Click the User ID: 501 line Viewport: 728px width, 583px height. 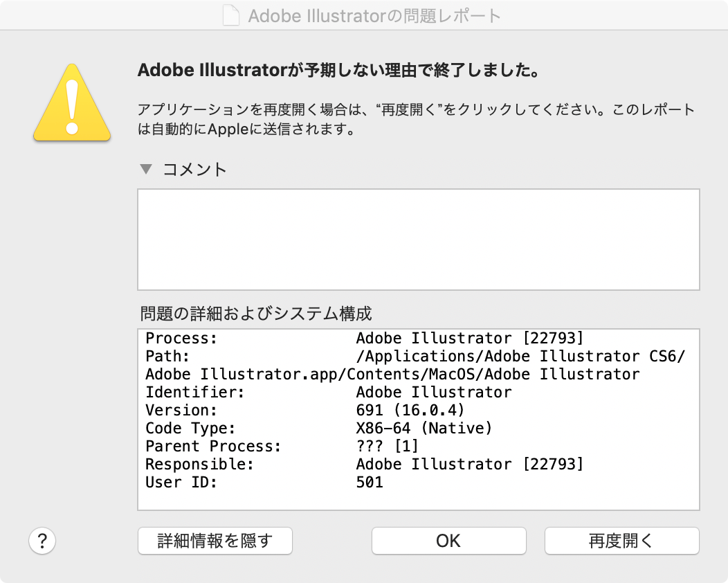(x=264, y=482)
